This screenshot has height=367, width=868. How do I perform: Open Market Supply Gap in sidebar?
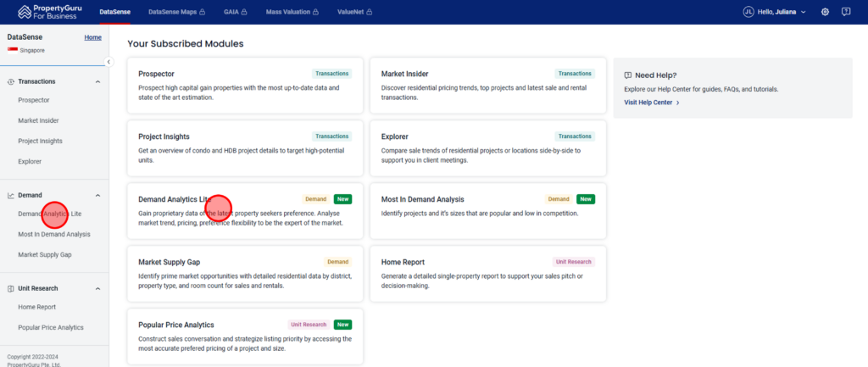click(45, 254)
